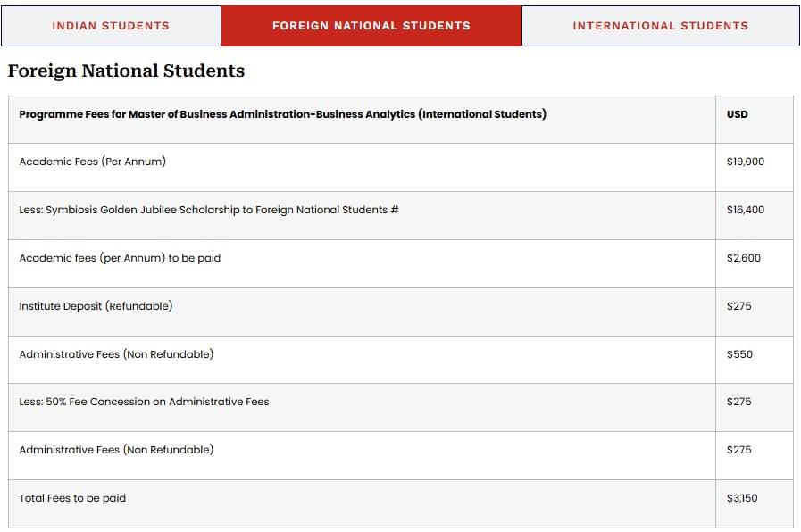The height and width of the screenshot is (532, 801).
Task: Select the $3,150 total fees value
Action: pos(741,498)
